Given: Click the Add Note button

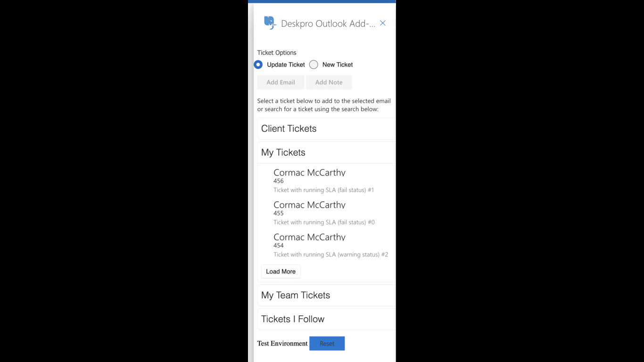Looking at the screenshot, I should click(x=329, y=82).
